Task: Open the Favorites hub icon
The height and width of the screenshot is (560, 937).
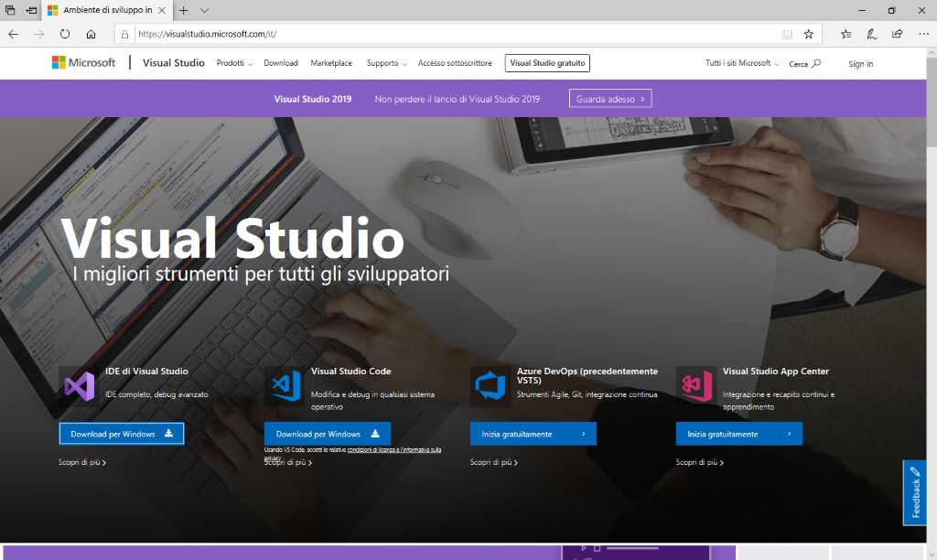Action: 845,34
